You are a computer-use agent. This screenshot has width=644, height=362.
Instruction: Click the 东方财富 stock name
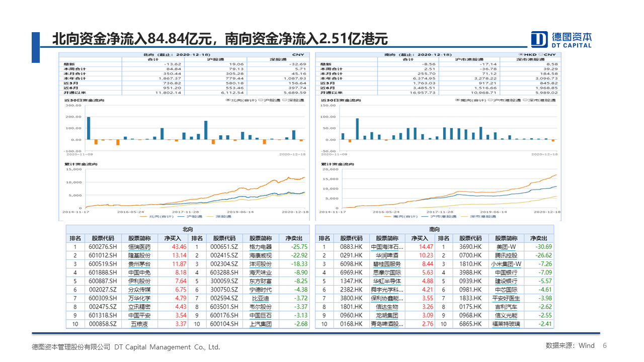(x=261, y=281)
